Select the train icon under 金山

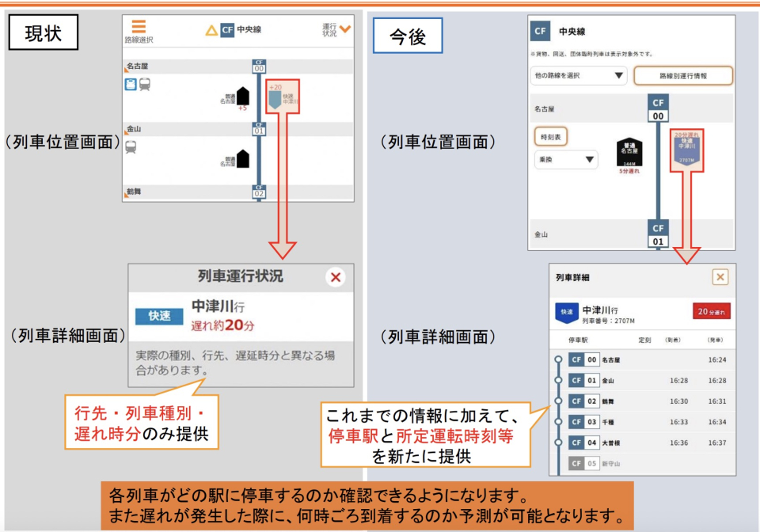(x=131, y=146)
